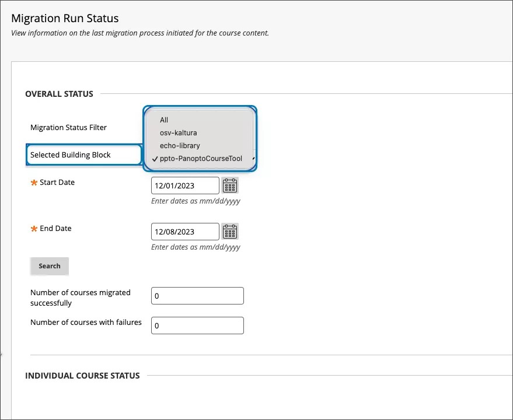Click the Migration Run Status page title
The image size is (513, 420).
tap(65, 18)
